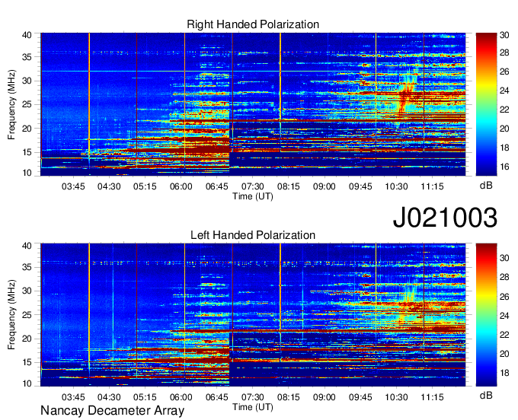Image resolution: width=518 pixels, height=420 pixels.
Task: Click the "20" frequency tick of the Left Handed plot
Action: coord(27,339)
